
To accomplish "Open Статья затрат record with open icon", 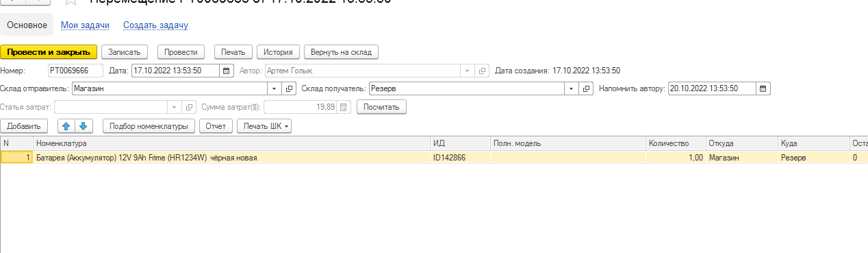I will point(190,107).
